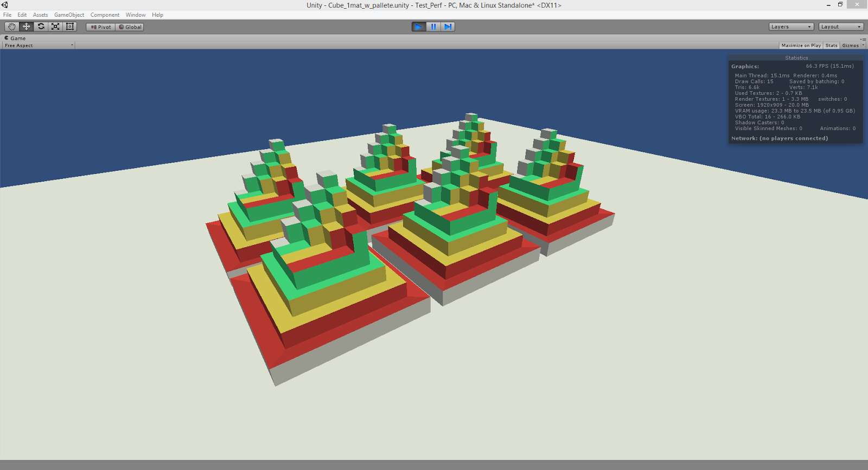Select the Hand tool in the toolbar
Screen dimensions: 868x470
[x=11, y=27]
